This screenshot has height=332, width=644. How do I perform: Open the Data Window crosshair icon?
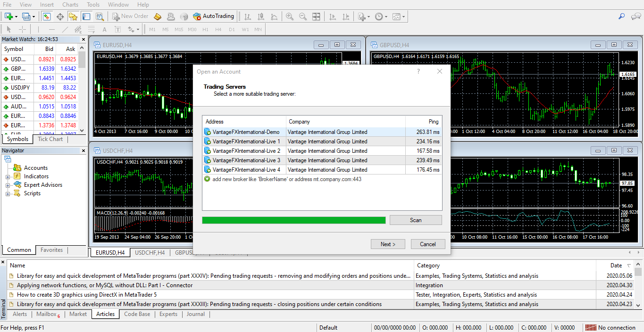(x=60, y=17)
